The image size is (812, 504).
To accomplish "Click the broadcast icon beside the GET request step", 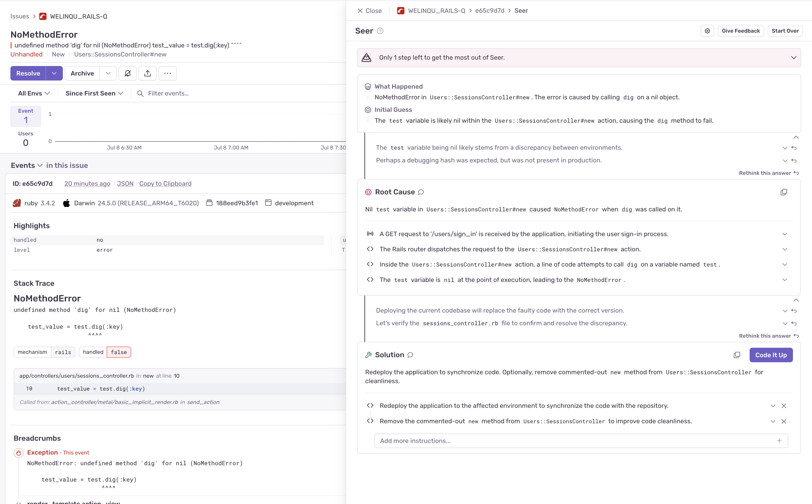I will [x=370, y=234].
